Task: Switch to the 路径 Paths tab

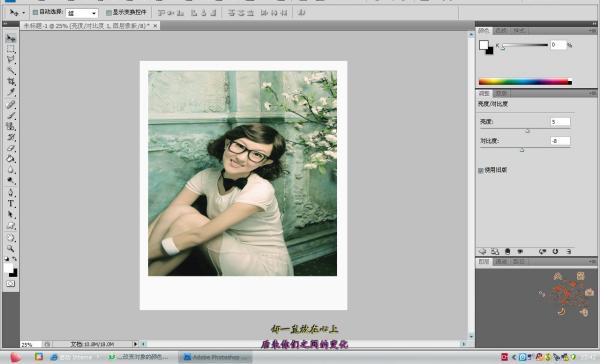Action: click(x=518, y=262)
